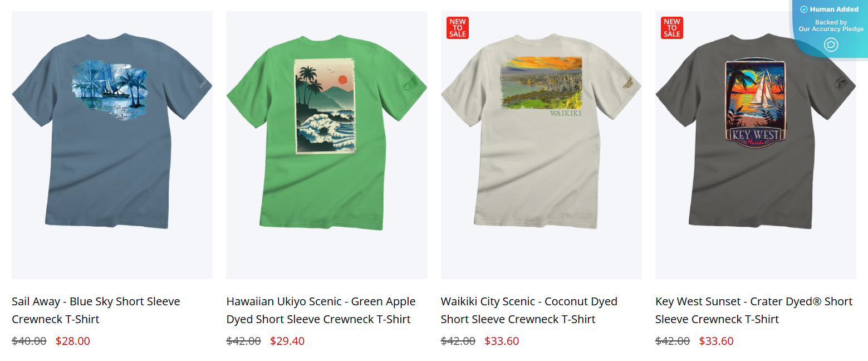Open the green Hawaiian Ukiyo shirt image
This screenshot has width=868, height=361.
click(327, 145)
